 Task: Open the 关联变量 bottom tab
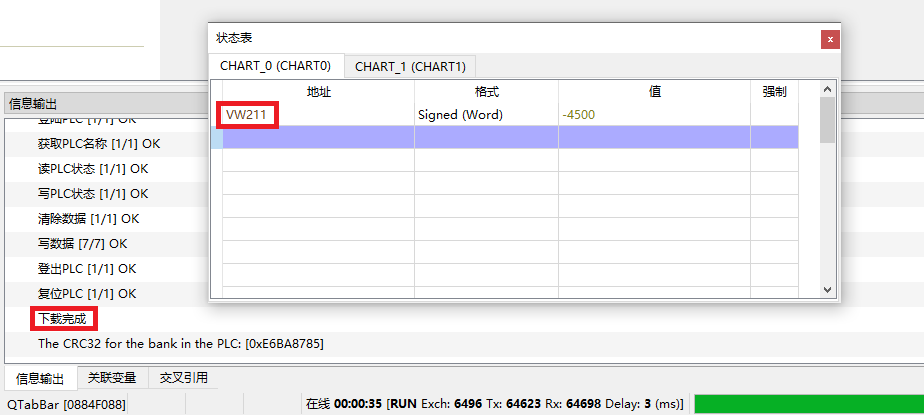[x=111, y=378]
